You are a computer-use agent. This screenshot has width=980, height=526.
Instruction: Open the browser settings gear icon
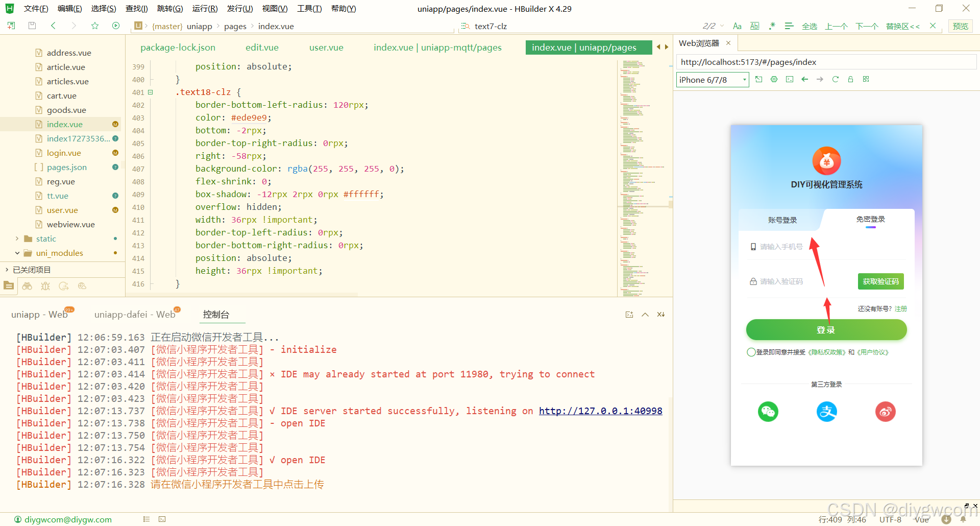tap(774, 79)
